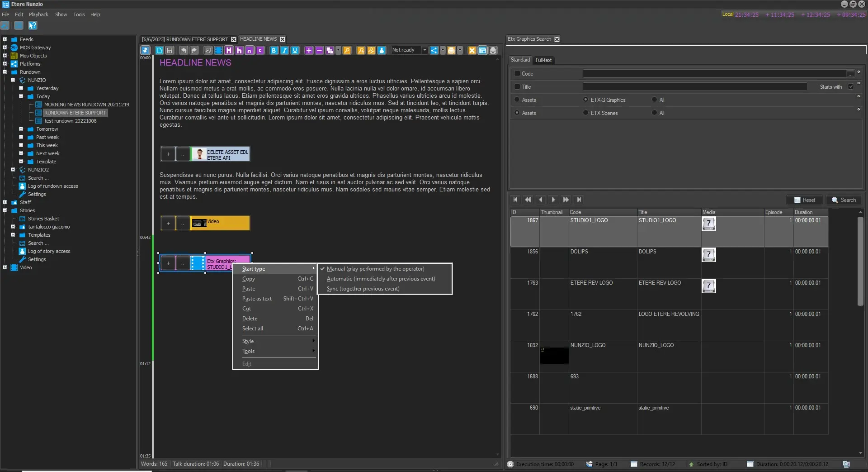Click the Search button in graphics panel
This screenshot has width=868, height=472.
tap(844, 200)
